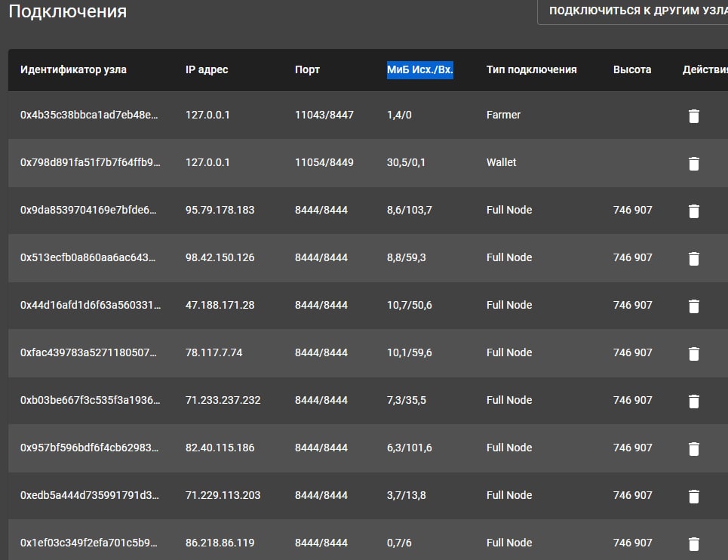Click traffic value 7,3/35,5
This screenshot has width=728, height=560.
point(407,400)
